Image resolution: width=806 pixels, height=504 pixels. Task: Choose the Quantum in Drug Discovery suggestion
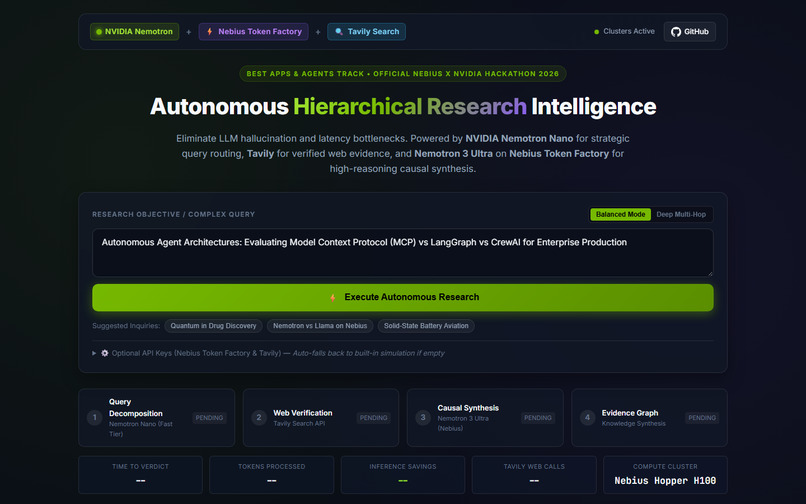[213, 326]
